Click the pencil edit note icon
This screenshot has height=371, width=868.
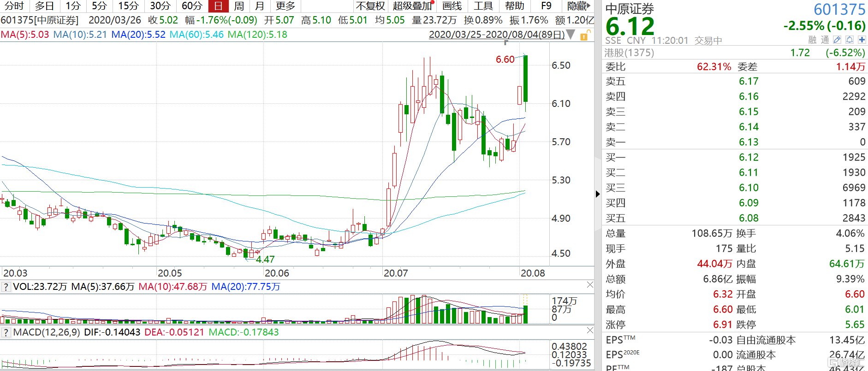click(x=837, y=40)
